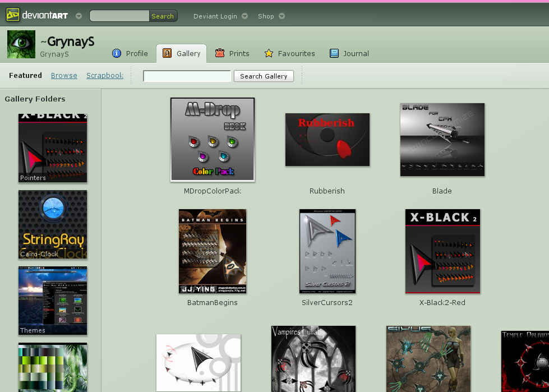Viewport: 549px width, 392px height.
Task: Open the Cairo-Clock gallery folder
Action: pos(53,224)
